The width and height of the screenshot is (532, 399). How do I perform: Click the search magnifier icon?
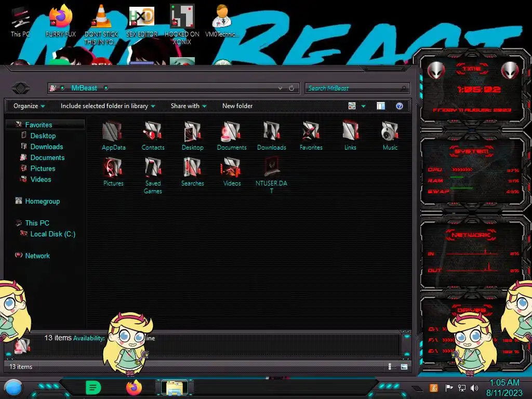[403, 88]
